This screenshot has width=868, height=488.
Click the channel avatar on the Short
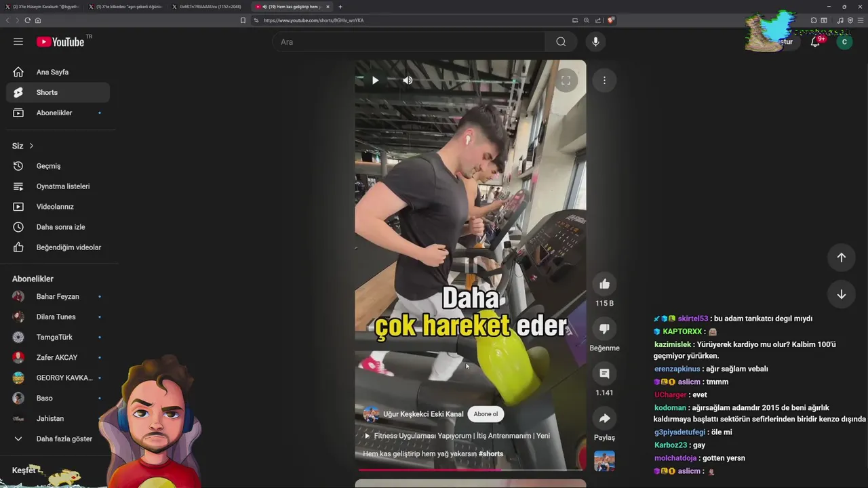pos(371,414)
